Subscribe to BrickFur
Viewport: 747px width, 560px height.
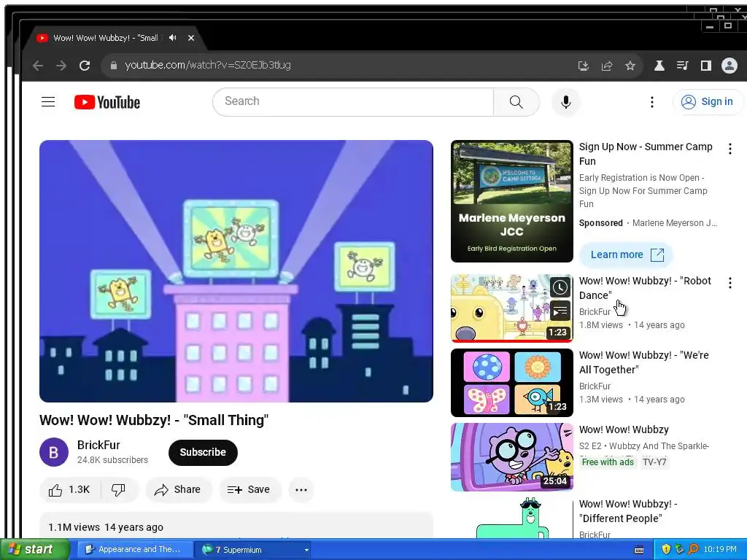(x=203, y=452)
